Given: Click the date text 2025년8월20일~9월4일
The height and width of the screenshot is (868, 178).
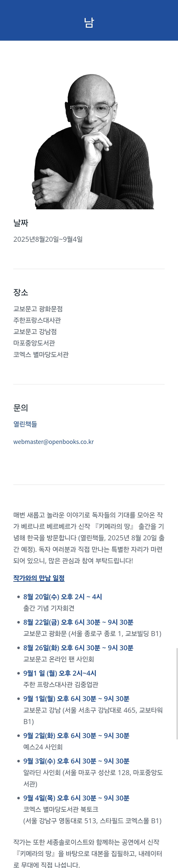Looking at the screenshot, I should pyautogui.click(x=48, y=239).
